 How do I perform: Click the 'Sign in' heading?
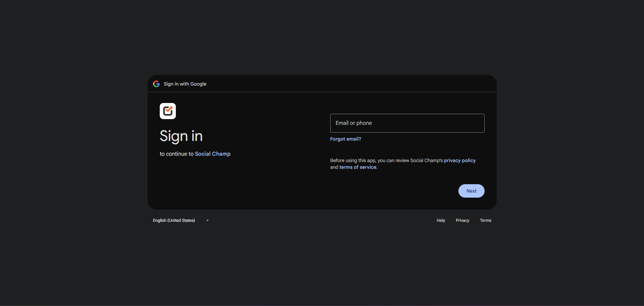coord(181,136)
